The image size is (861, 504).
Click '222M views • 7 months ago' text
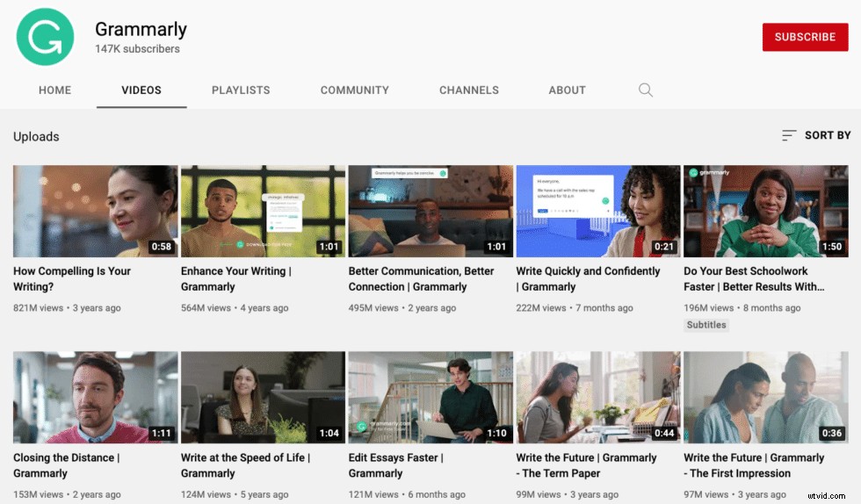pos(575,308)
